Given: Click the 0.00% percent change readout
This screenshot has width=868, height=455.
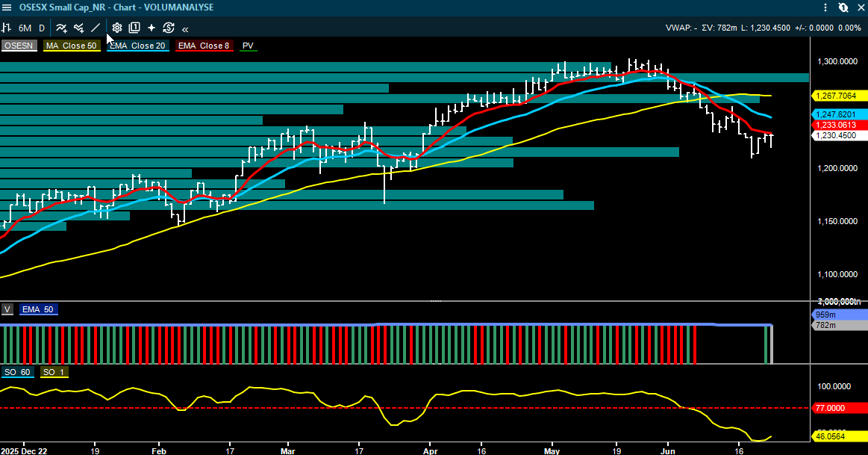Looking at the screenshot, I should tap(849, 28).
